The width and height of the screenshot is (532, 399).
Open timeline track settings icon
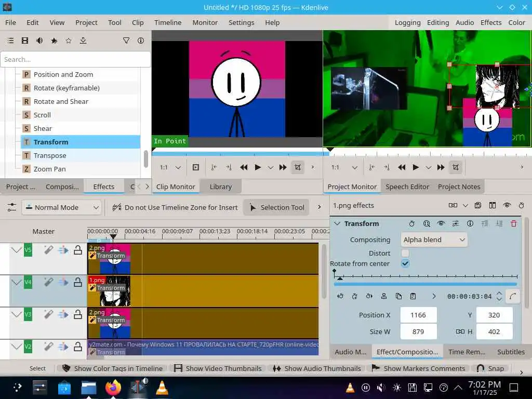(12, 207)
